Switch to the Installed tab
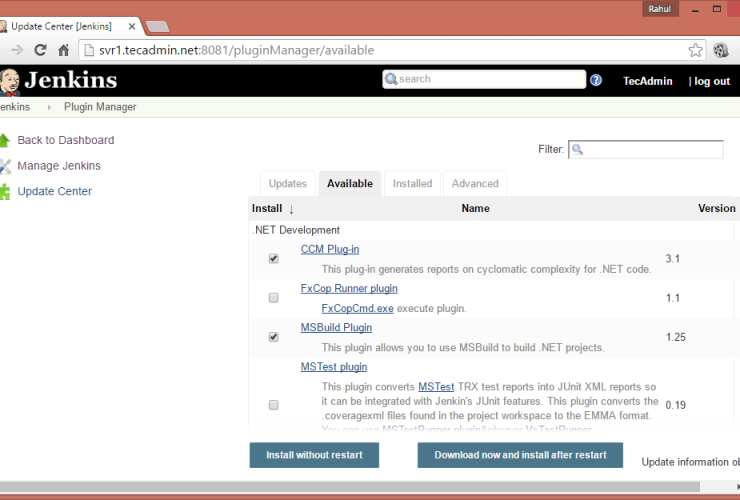Screen dimensions: 740x500 (412, 184)
